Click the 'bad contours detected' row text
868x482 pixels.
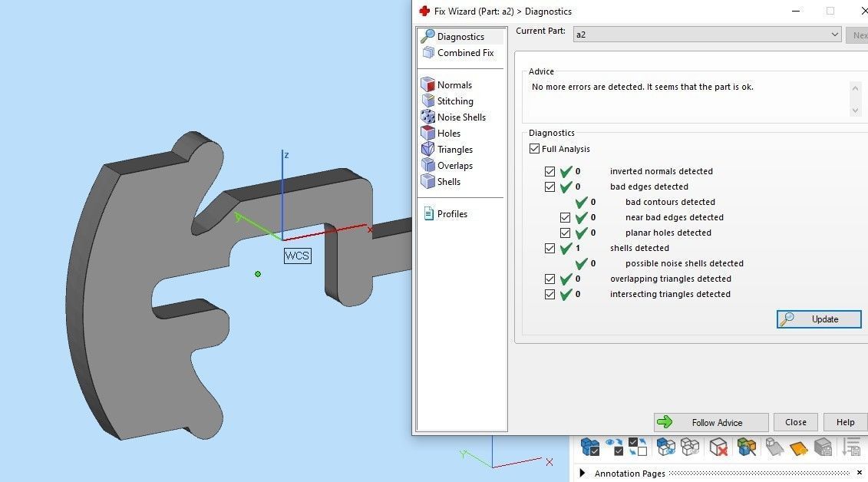click(x=670, y=202)
